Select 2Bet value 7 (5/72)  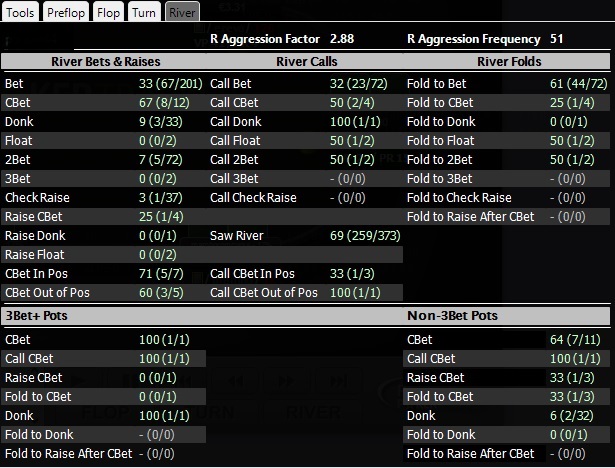tap(161, 160)
